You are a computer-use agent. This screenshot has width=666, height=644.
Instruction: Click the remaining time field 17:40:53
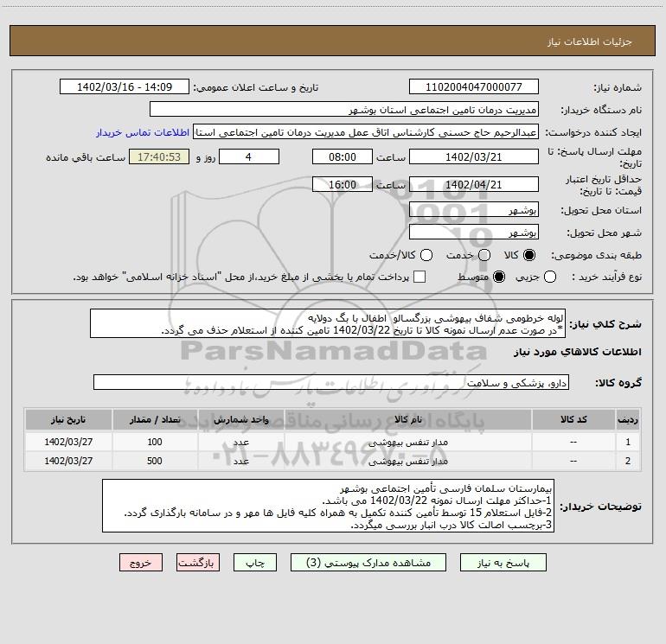tap(159, 156)
